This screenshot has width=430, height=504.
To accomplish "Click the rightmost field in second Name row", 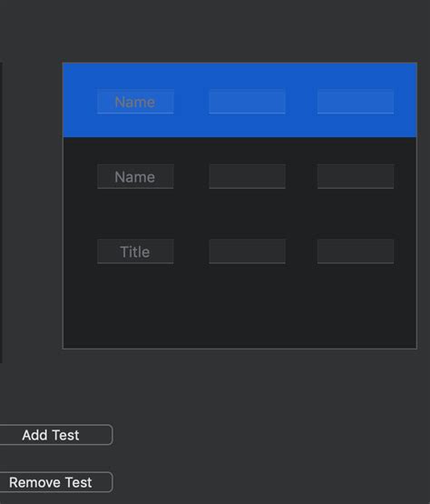I will tap(356, 176).
